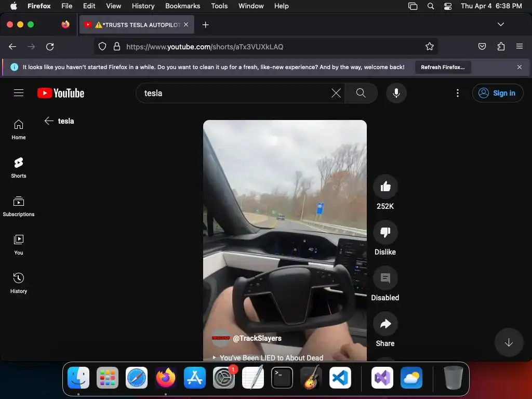The width and height of the screenshot is (532, 399).
Task: Open GarageBand from the Dock
Action: click(311, 378)
